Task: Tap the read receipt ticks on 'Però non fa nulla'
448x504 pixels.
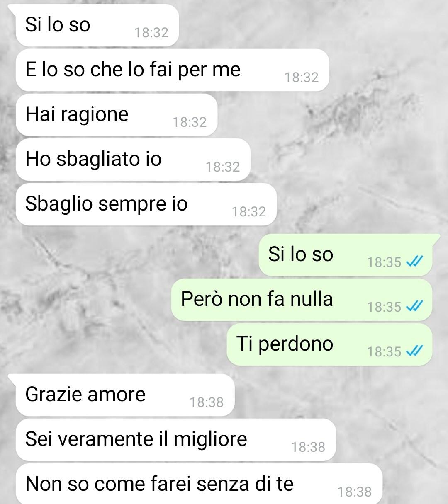Action: 414,306
